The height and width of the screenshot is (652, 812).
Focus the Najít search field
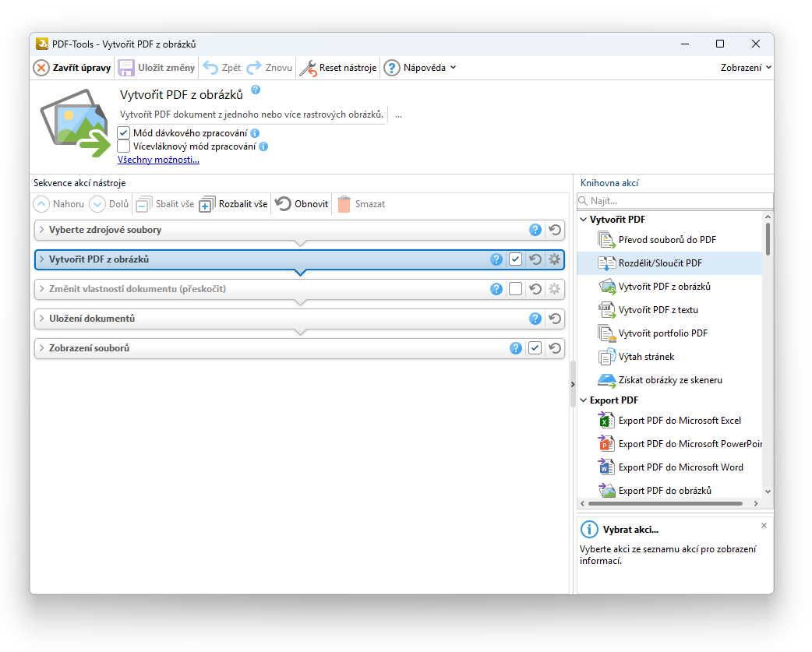coord(676,201)
